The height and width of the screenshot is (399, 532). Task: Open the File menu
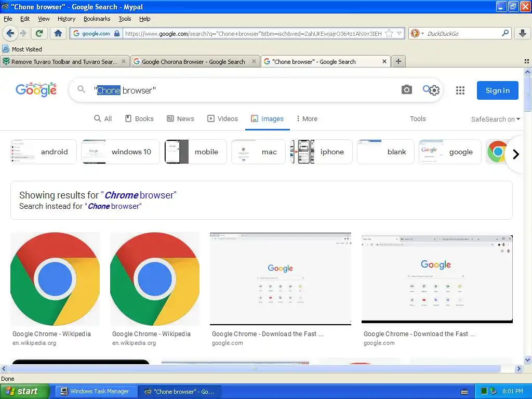[8, 19]
